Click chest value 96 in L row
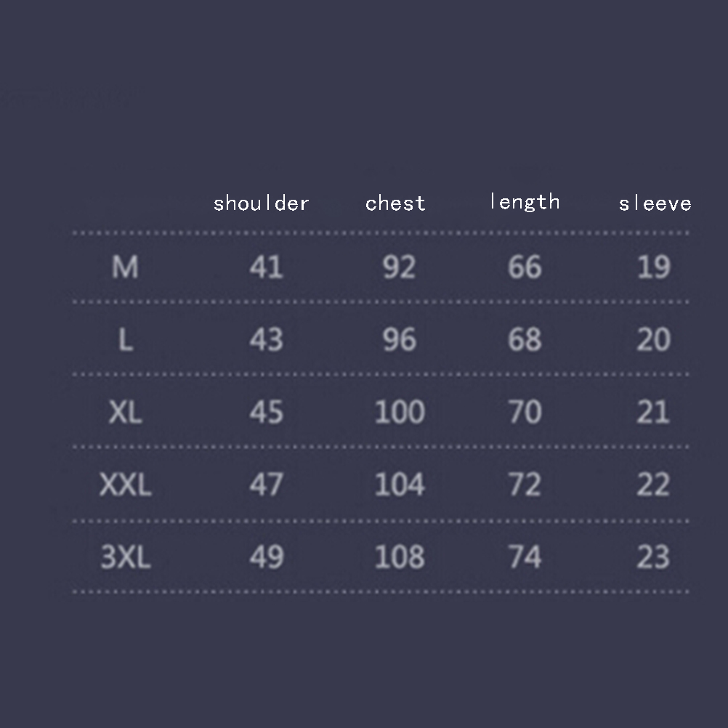 pos(399,340)
